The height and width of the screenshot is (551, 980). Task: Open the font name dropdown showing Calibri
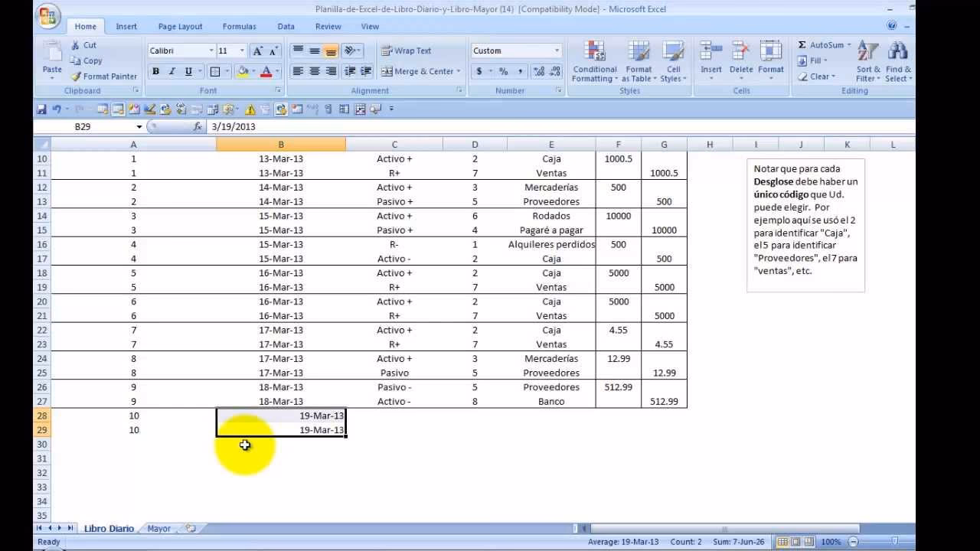[213, 50]
